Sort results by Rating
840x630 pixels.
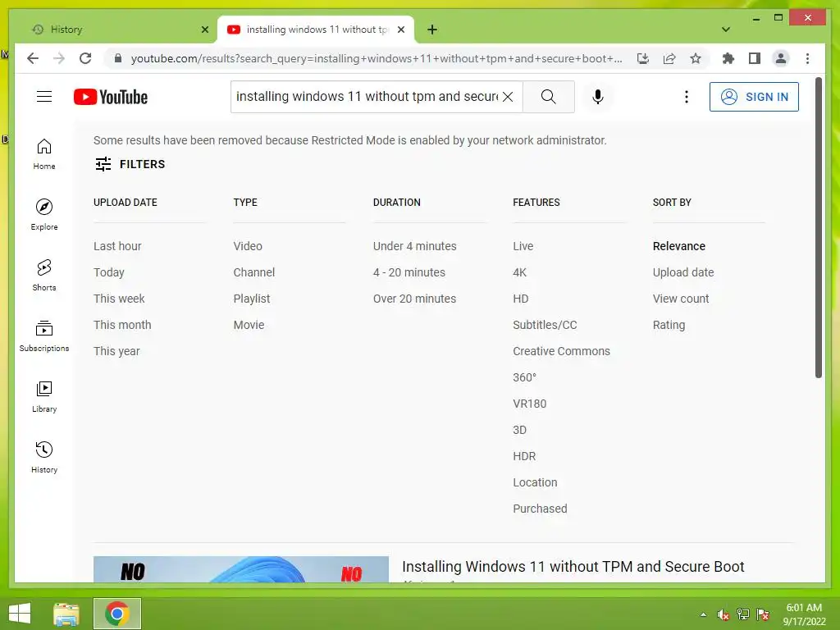(x=669, y=325)
